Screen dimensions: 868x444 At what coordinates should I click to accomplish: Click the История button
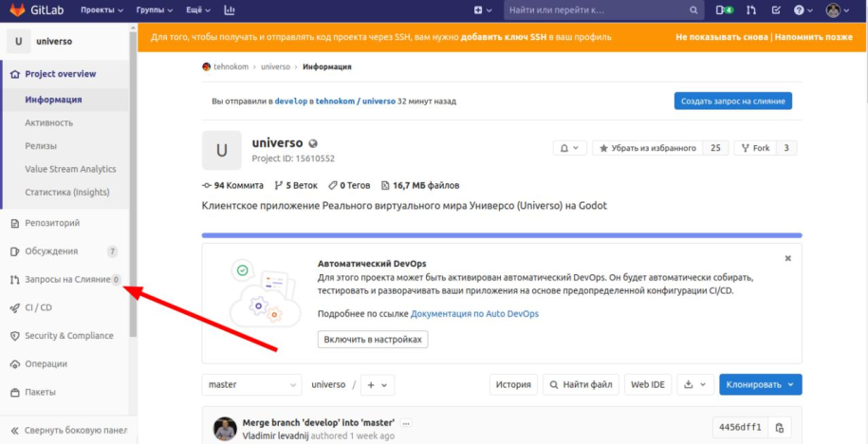click(513, 385)
